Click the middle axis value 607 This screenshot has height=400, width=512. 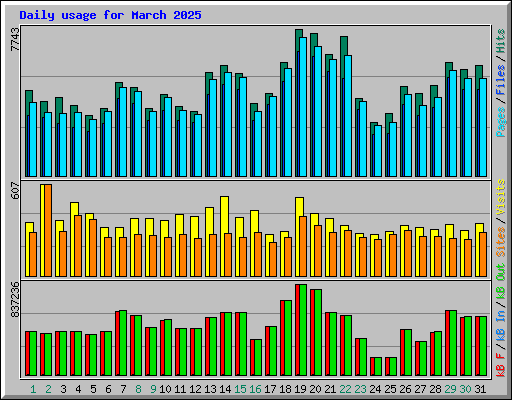click(x=15, y=191)
